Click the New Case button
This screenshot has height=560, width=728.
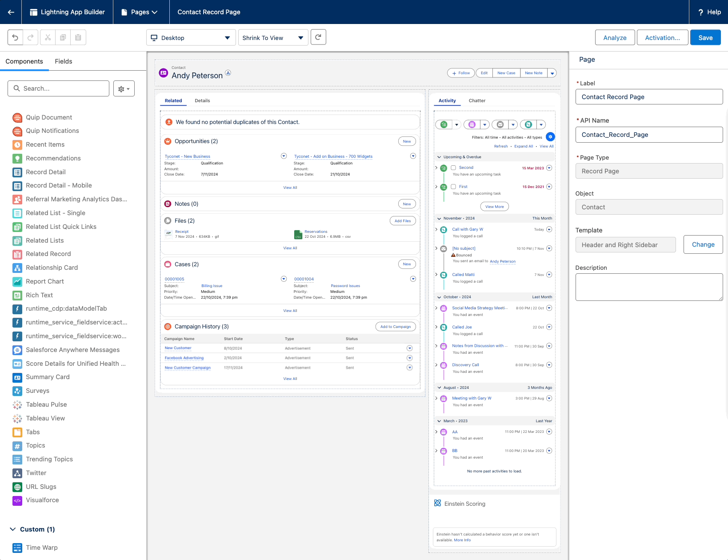click(x=506, y=73)
